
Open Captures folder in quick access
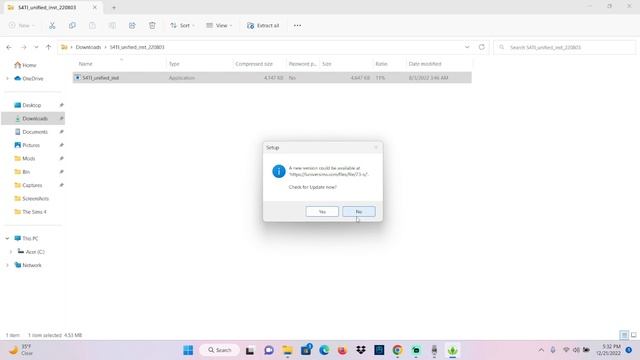click(x=33, y=185)
